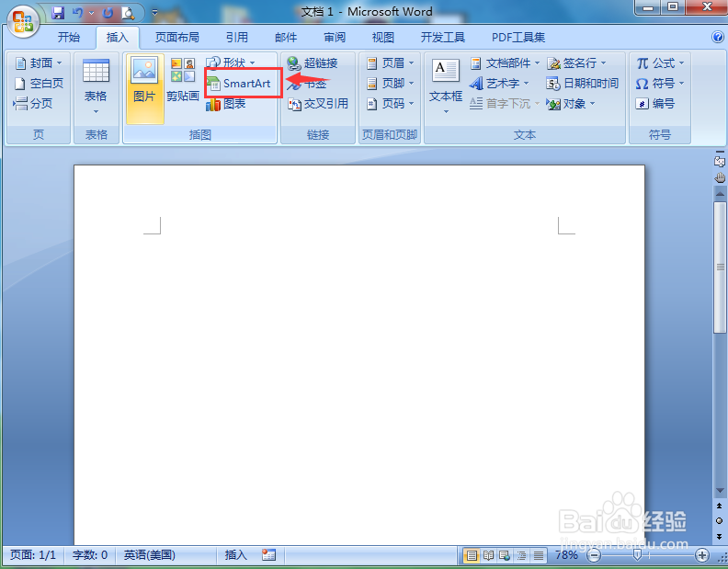
Task: Switch to the 引用 tab
Action: [x=237, y=37]
